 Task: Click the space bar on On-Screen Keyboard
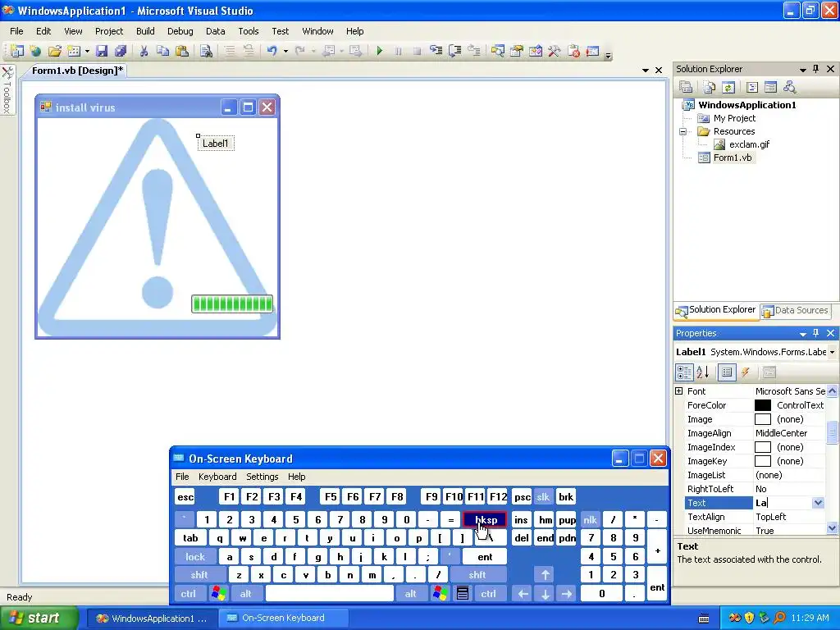[330, 594]
